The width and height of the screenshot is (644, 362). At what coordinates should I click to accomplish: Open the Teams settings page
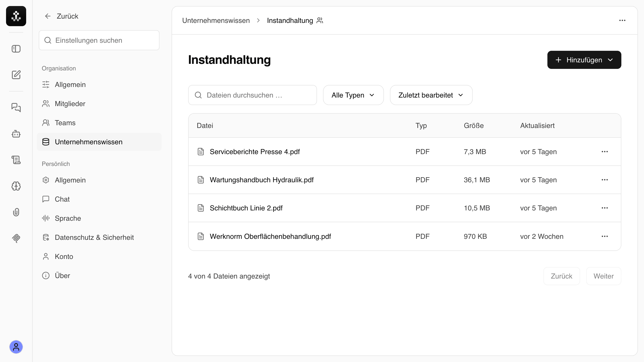click(99, 123)
